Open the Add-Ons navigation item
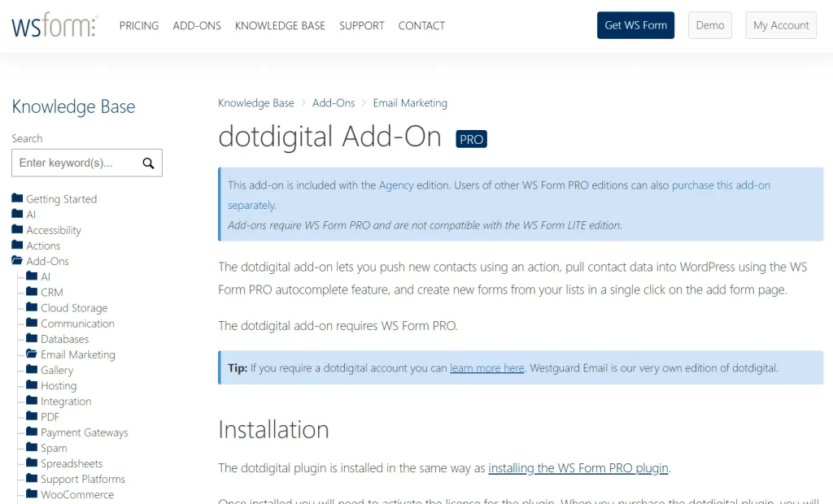Viewport: 833px width, 504px height. 197,25
